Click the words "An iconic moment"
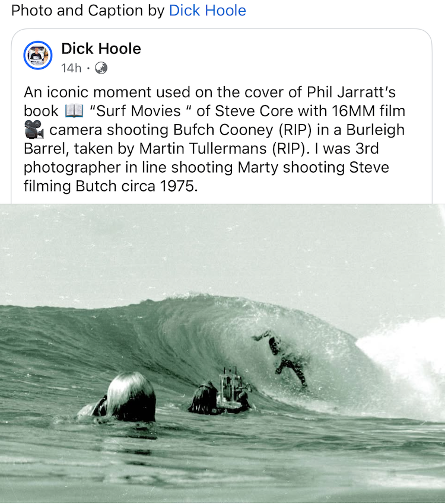445x504 pixels. 87,92
